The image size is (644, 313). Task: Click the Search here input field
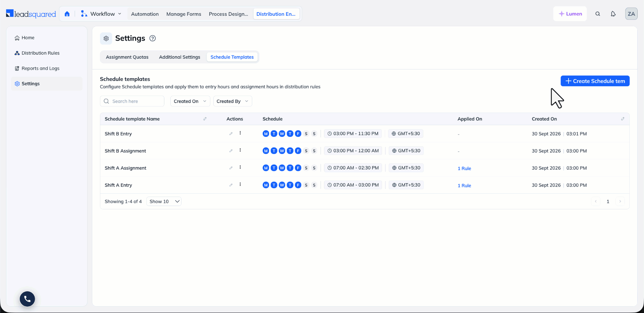[x=132, y=101]
